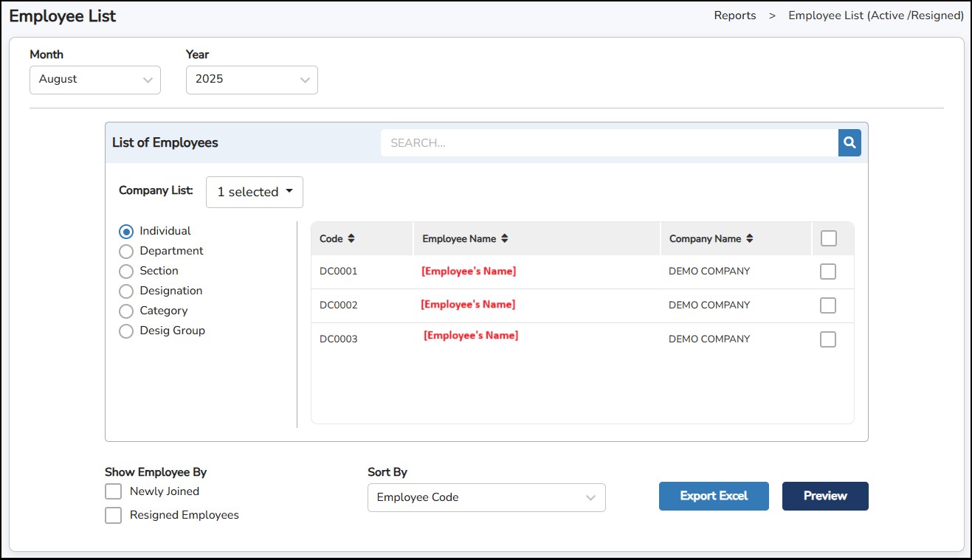Open the Year dropdown showing 2025
The width and height of the screenshot is (972, 560).
coord(252,80)
